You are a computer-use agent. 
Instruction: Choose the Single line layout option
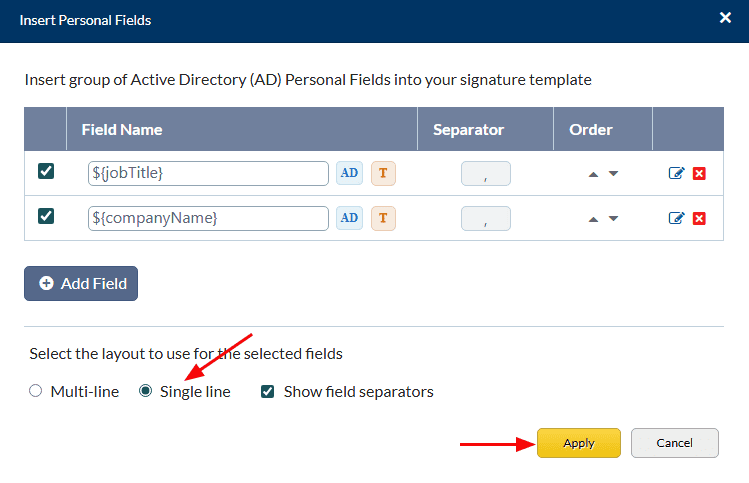146,391
